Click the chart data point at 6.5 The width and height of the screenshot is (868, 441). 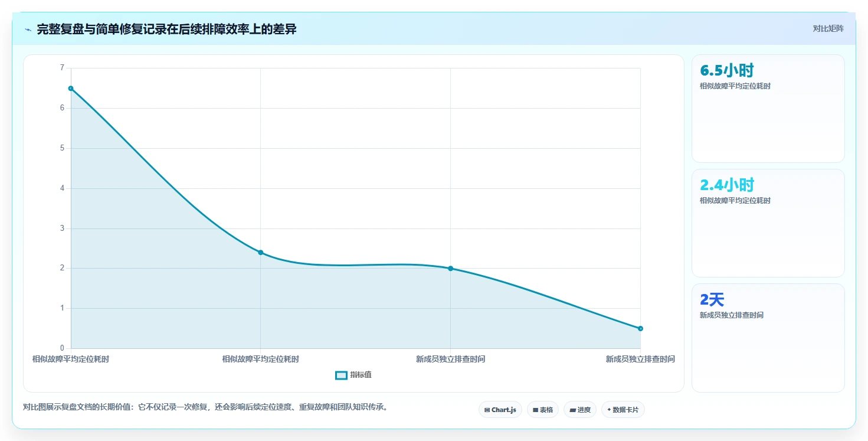click(x=71, y=89)
